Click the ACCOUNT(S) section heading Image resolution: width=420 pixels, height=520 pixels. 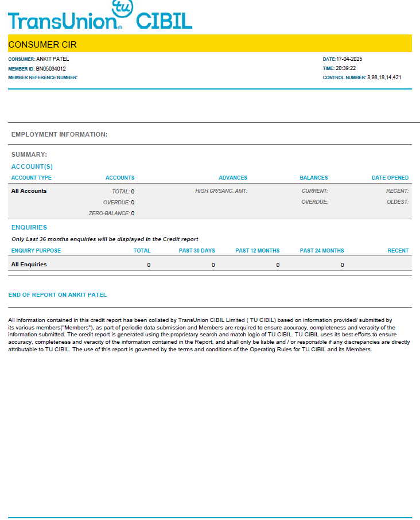[32, 166]
